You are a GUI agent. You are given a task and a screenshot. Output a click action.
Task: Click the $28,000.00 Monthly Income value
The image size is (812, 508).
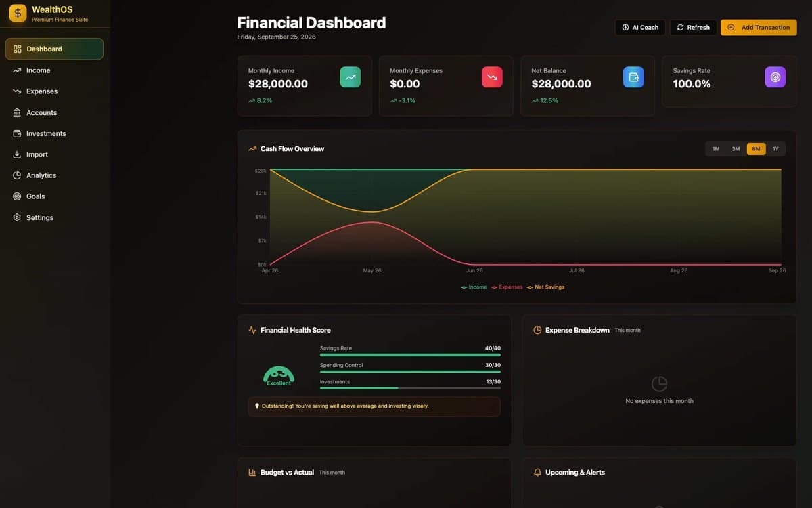coord(278,84)
